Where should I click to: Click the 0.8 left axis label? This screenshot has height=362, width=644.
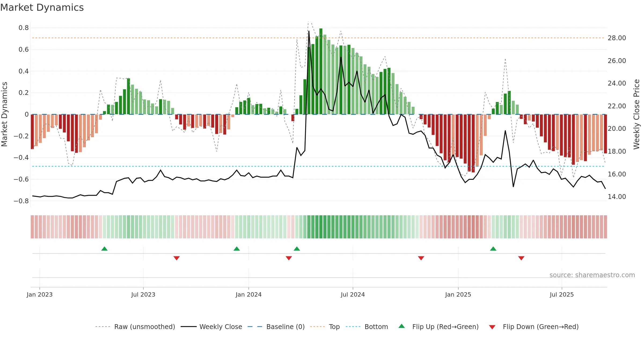click(x=24, y=28)
